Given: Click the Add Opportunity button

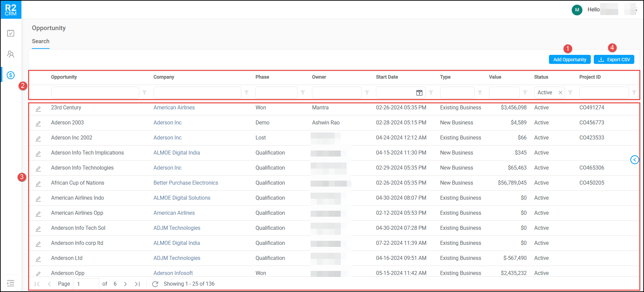Looking at the screenshot, I should click(569, 60).
